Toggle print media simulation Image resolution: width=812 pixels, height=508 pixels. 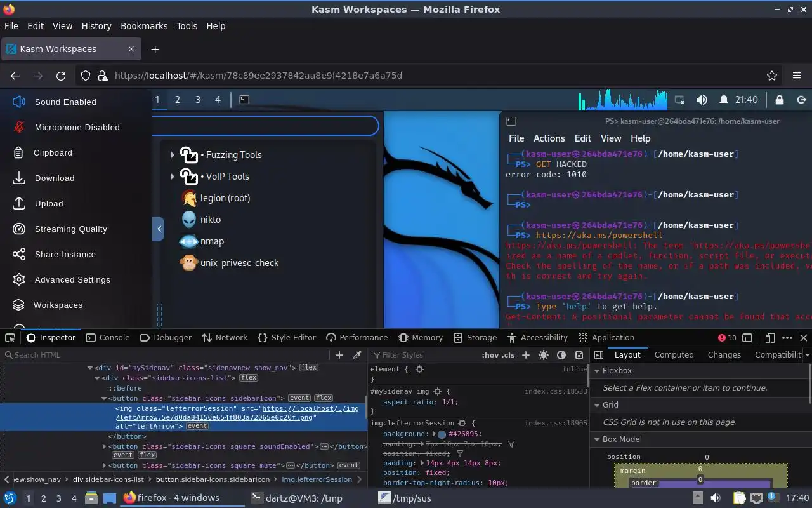(579, 355)
